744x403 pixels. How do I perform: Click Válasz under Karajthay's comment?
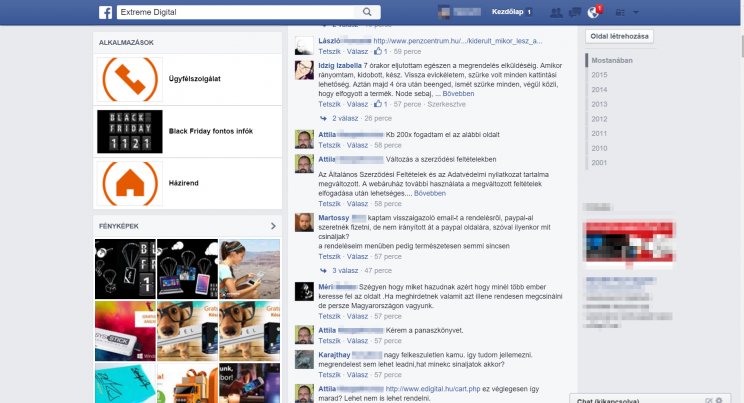357,375
